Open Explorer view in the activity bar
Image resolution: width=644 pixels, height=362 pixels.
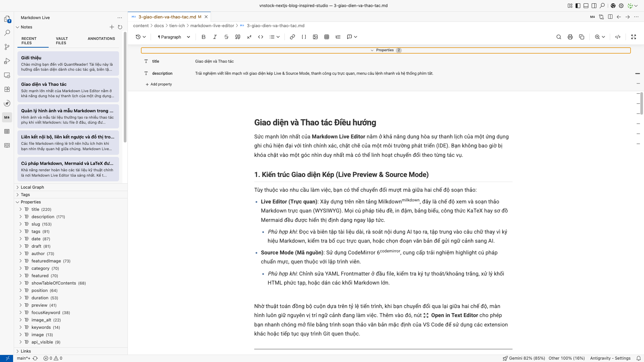coord(7,19)
